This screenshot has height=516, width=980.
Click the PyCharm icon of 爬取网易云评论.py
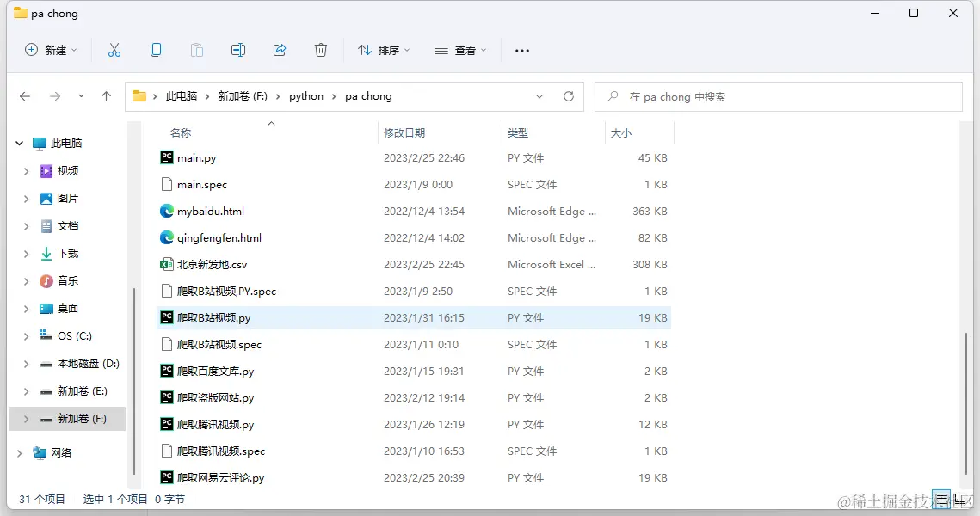(166, 477)
